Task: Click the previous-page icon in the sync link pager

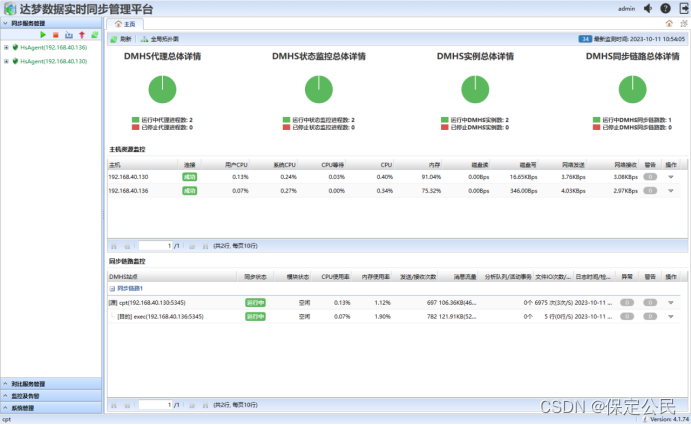Action: coord(127,405)
